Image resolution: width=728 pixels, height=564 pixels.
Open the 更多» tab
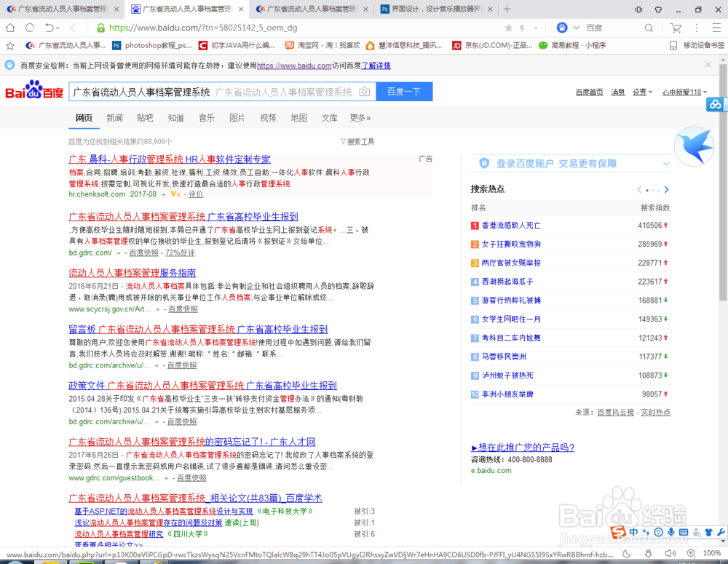pos(360,118)
